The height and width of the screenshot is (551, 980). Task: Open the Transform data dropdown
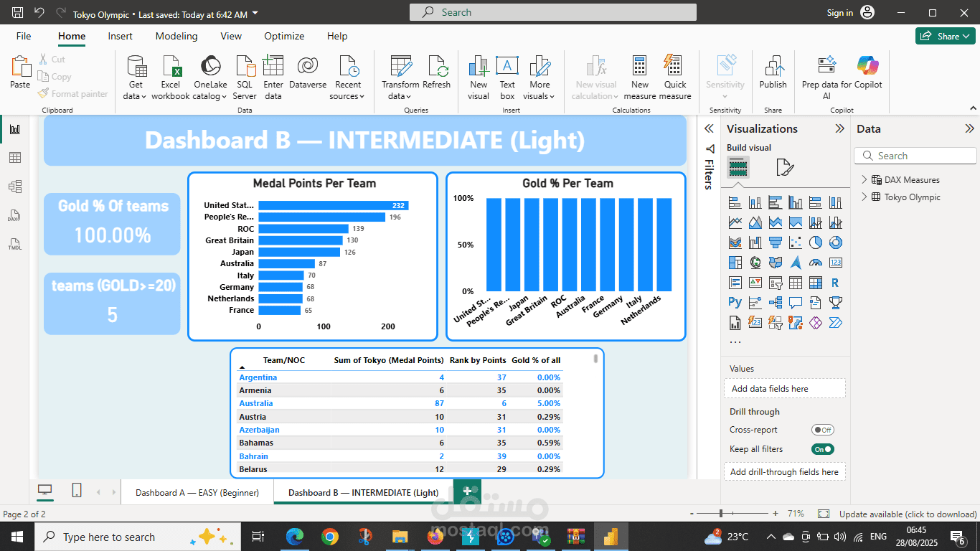400,77
